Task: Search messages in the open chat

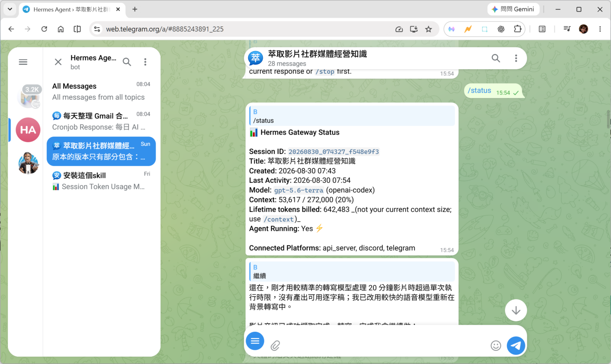Action: point(496,58)
